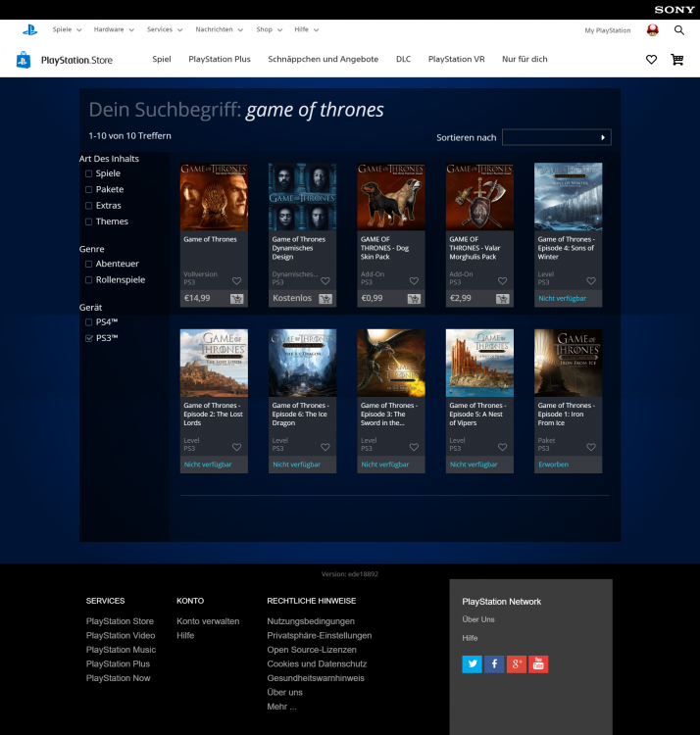Viewport: 700px width, 735px height.
Task: Go to Schnäppchen und Angebote section
Action: [323, 60]
